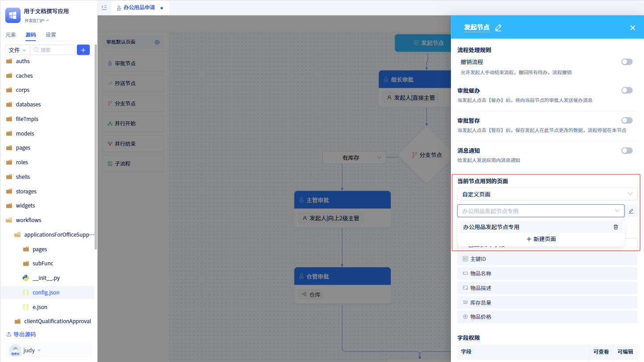Open the 自定义页面 dropdown
This screenshot has height=362, width=644.
pos(547,194)
